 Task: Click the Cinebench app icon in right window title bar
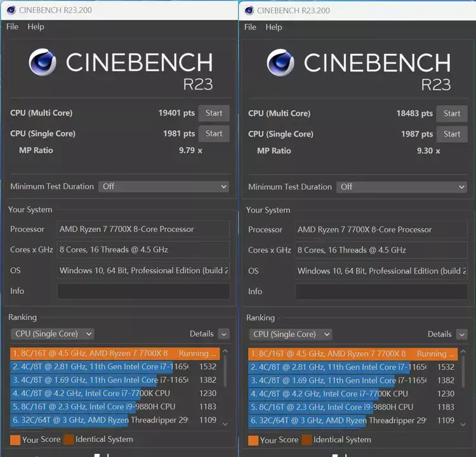tap(249, 10)
